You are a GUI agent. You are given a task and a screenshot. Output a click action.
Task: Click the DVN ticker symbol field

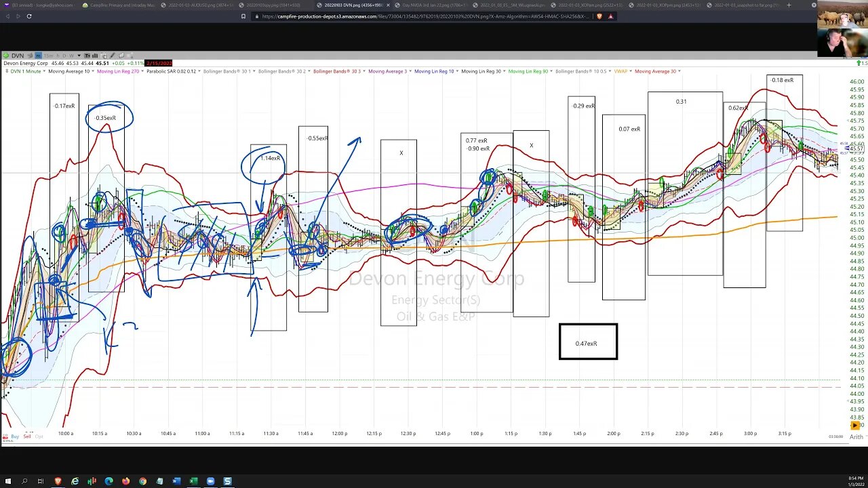18,56
